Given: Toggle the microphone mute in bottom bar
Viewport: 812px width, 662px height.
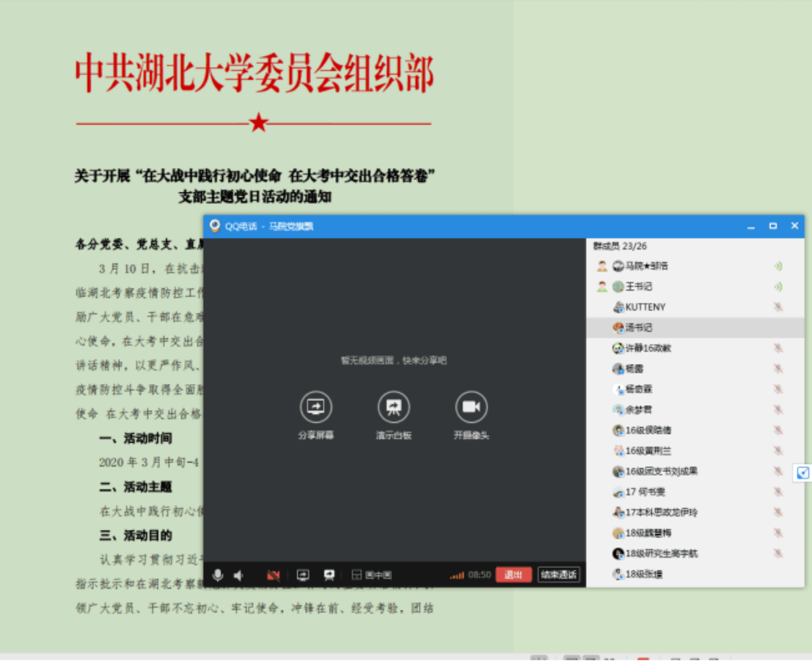Looking at the screenshot, I should 218,575.
